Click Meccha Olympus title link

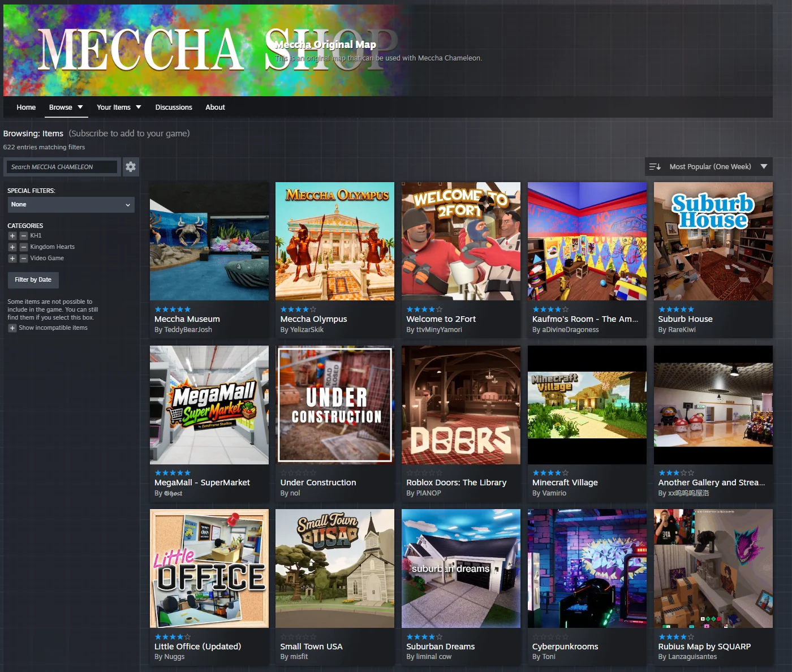tap(314, 319)
